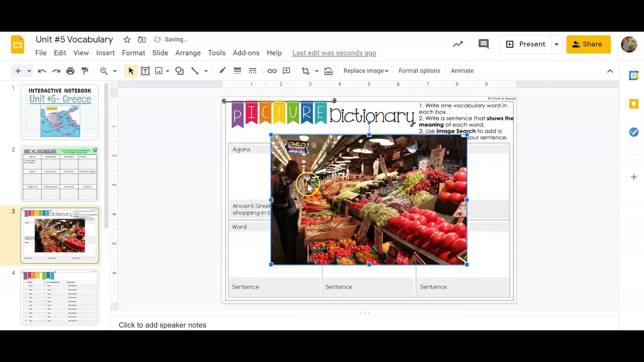Open the File menu
The image size is (644, 362).
(x=41, y=53)
